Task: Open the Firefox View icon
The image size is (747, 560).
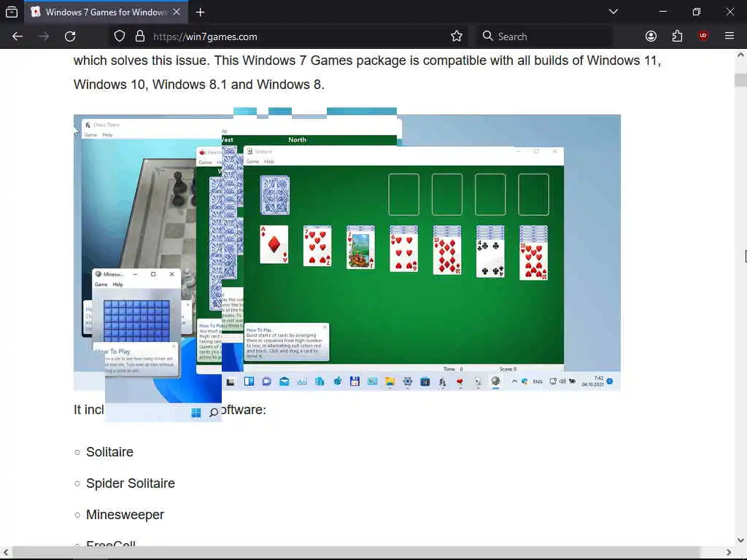Action: [x=12, y=12]
